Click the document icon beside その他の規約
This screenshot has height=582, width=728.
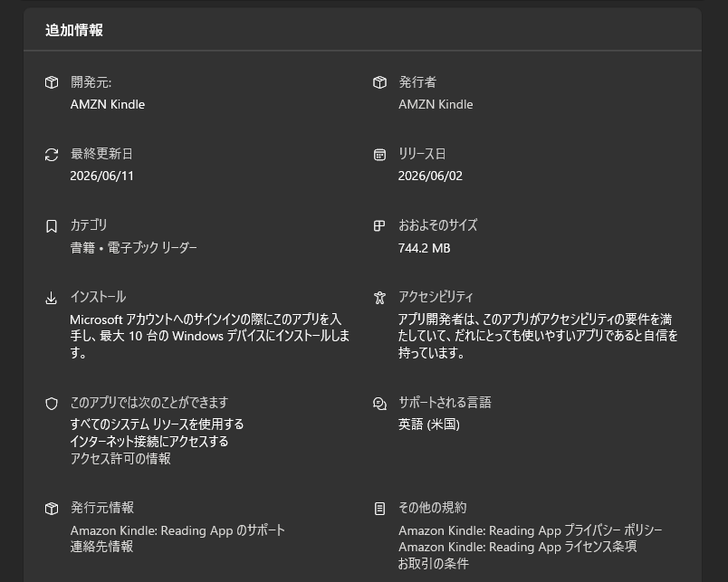click(379, 509)
